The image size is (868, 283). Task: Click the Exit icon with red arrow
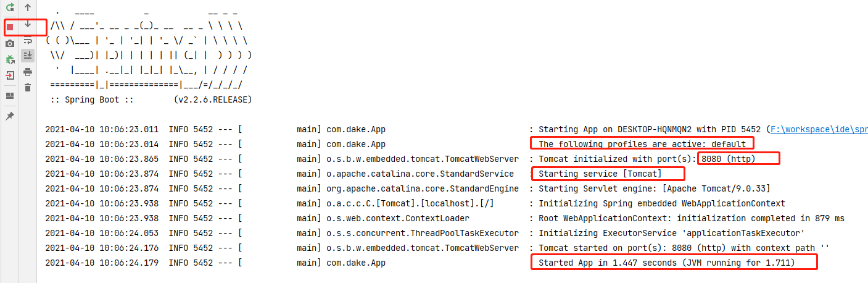[x=10, y=76]
